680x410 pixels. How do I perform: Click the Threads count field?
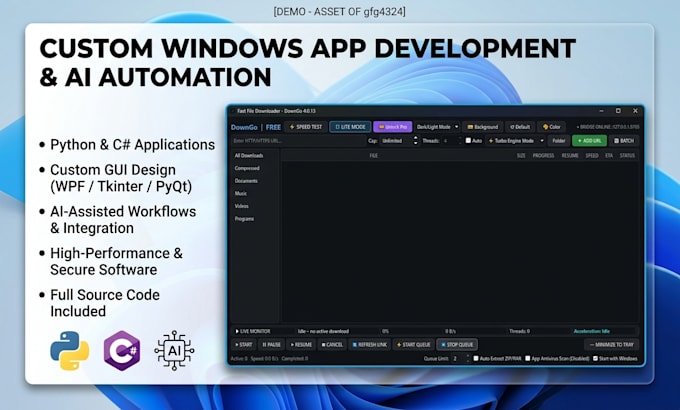coord(452,141)
